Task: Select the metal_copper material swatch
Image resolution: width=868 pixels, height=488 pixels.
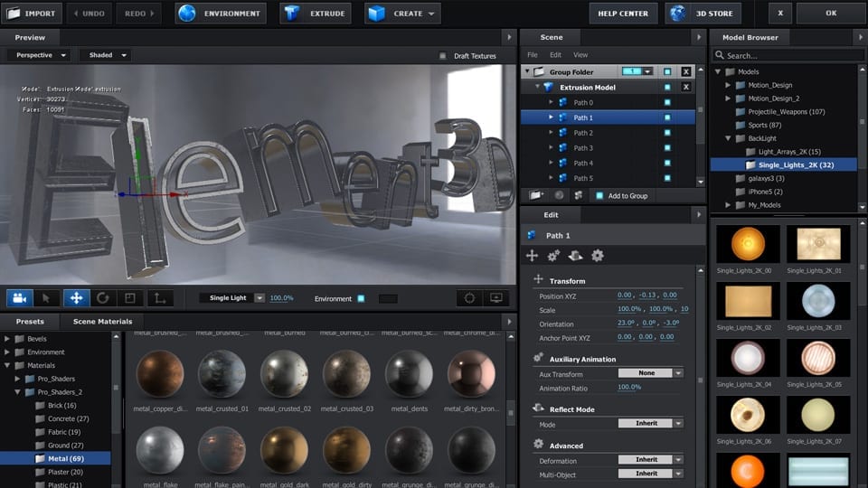Action: pos(160,373)
